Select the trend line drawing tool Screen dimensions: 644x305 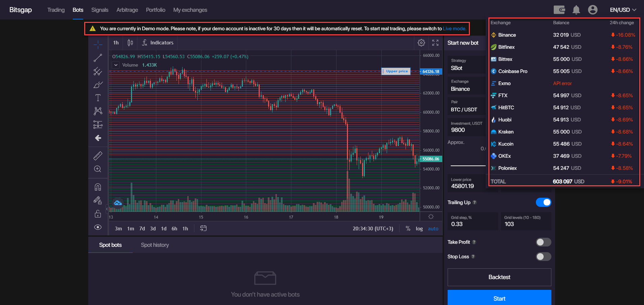click(98, 58)
